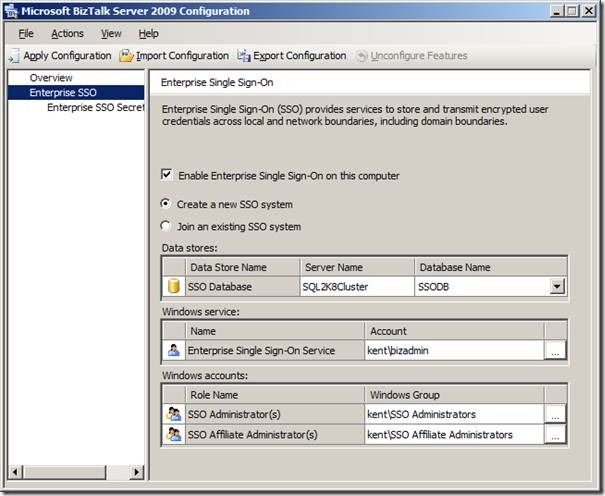Viewport: 605px width, 496px height.
Task: Select Enterprise SSO Secret tree node
Action: tap(95, 107)
